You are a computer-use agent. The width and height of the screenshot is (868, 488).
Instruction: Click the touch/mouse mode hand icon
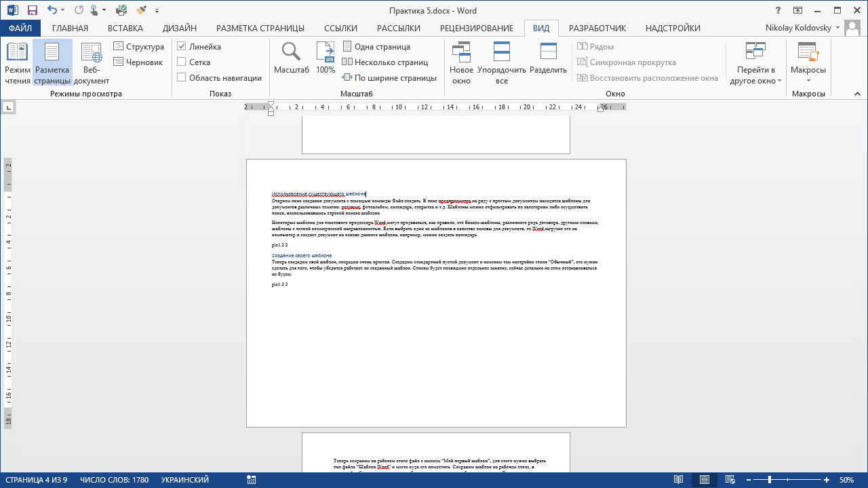coord(95,10)
